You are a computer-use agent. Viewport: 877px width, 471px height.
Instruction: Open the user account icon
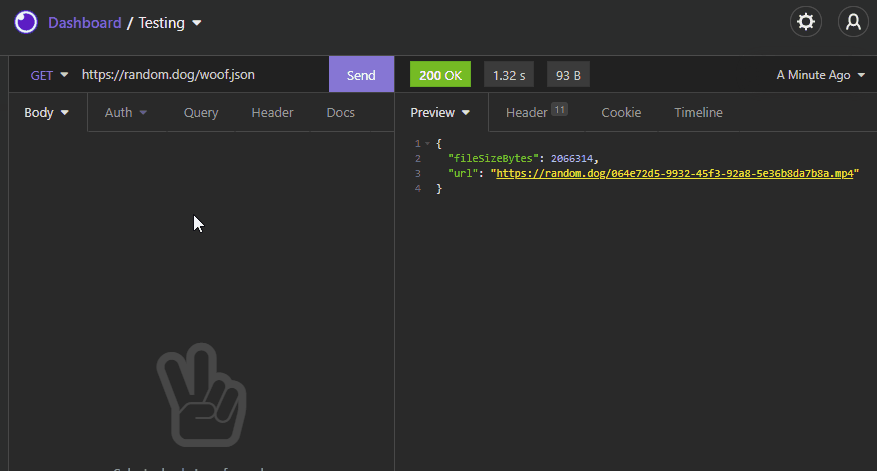(x=853, y=22)
